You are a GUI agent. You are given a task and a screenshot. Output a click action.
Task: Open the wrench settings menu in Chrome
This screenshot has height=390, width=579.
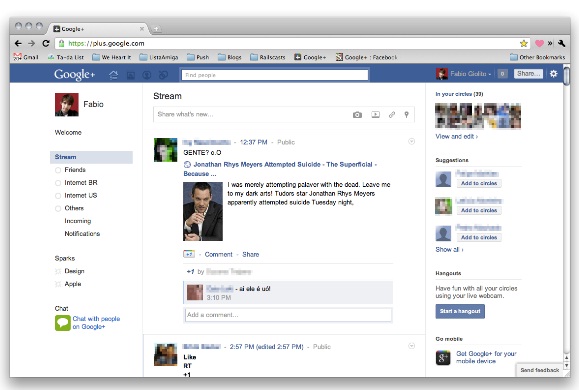(562, 44)
